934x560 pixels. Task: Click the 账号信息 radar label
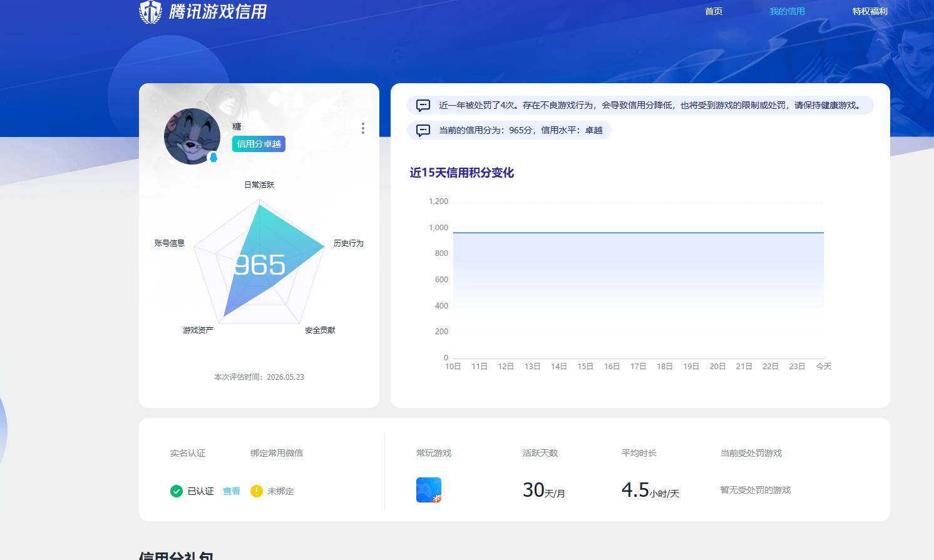click(x=170, y=243)
